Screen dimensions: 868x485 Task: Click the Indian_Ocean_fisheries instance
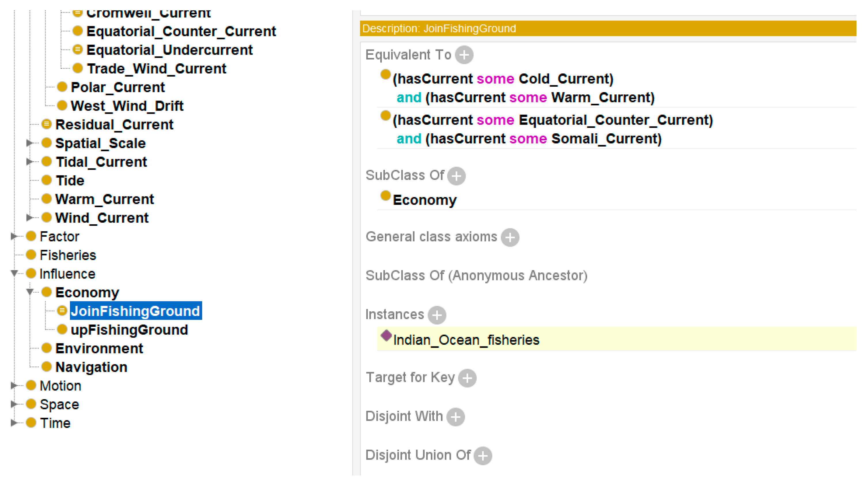click(x=466, y=340)
